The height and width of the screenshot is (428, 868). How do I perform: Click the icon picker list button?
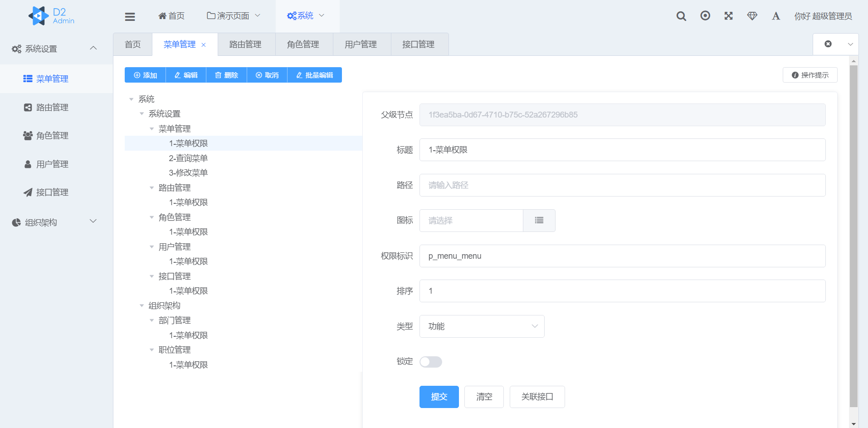coord(539,220)
